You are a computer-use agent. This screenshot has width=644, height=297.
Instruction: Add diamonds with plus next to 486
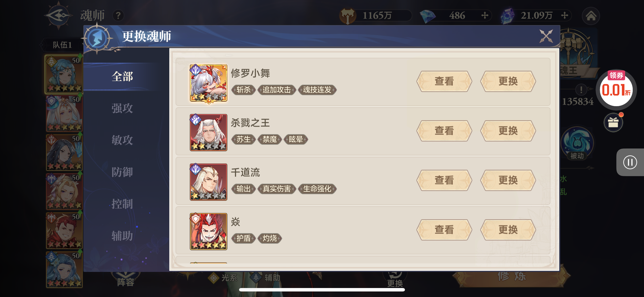tap(485, 15)
